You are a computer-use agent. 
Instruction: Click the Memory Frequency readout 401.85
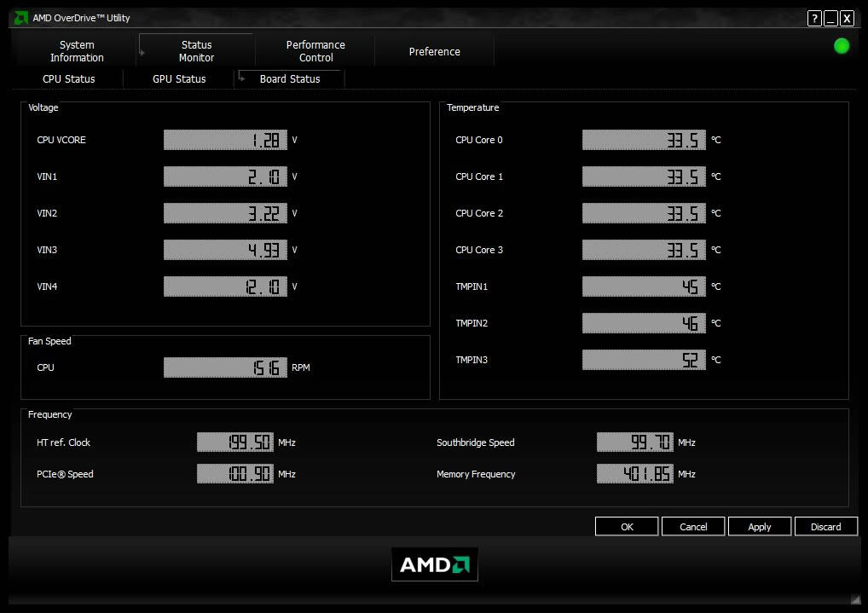click(x=635, y=473)
